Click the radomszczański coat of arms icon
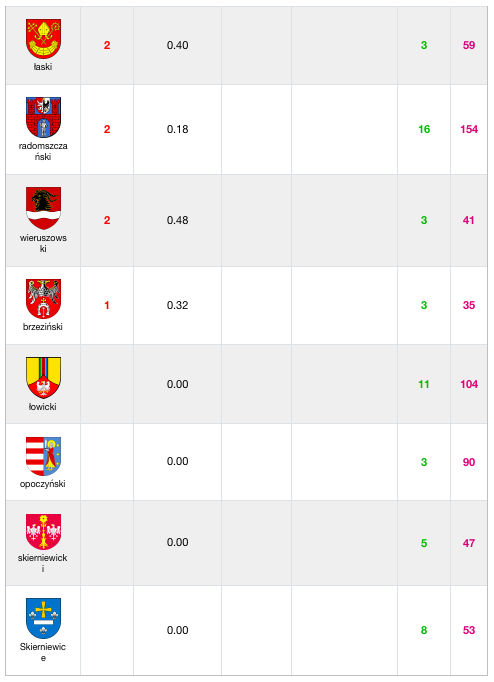 [43, 117]
